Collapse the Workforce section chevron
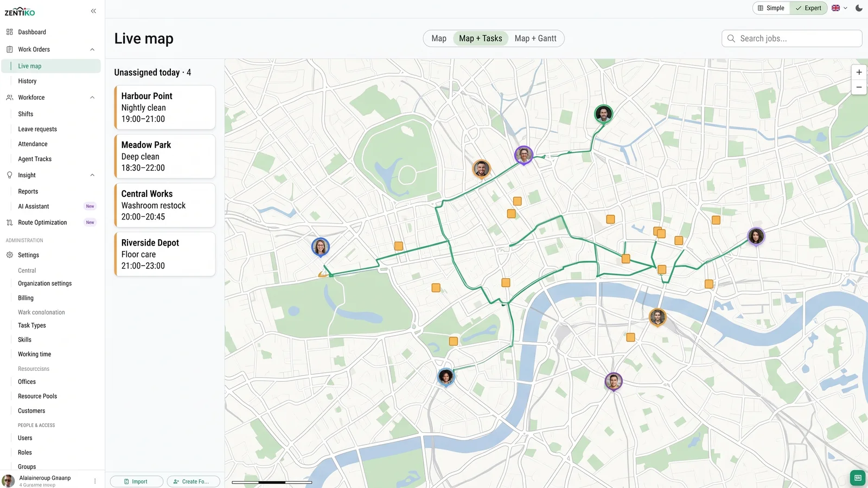This screenshot has width=868, height=488. [92, 98]
